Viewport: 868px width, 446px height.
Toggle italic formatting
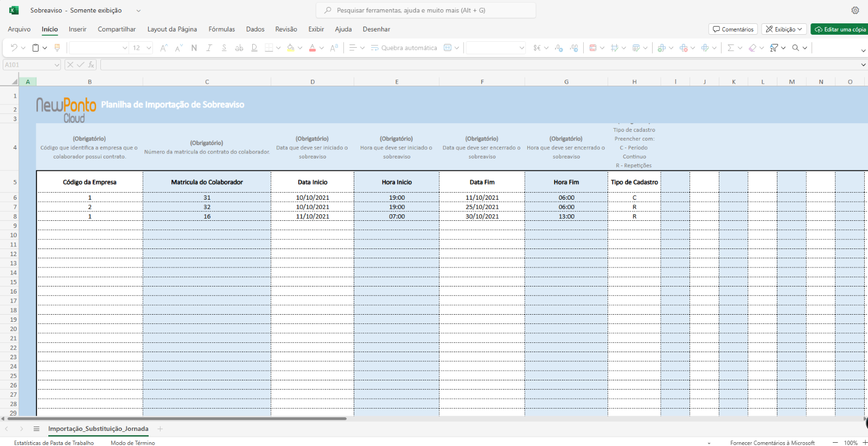tap(209, 48)
